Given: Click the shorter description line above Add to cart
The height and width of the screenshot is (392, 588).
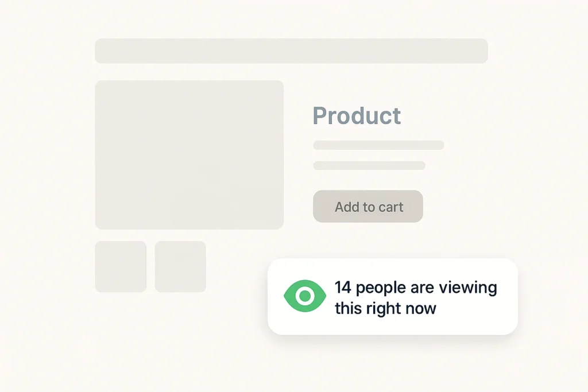Looking at the screenshot, I should (369, 166).
